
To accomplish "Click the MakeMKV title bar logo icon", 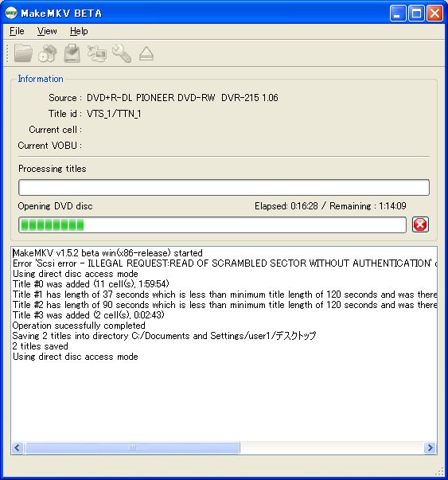I will coord(11,14).
